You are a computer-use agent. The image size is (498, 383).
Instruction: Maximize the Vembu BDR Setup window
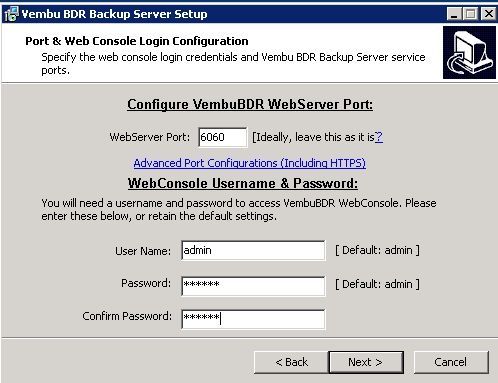pyautogui.click(x=470, y=14)
